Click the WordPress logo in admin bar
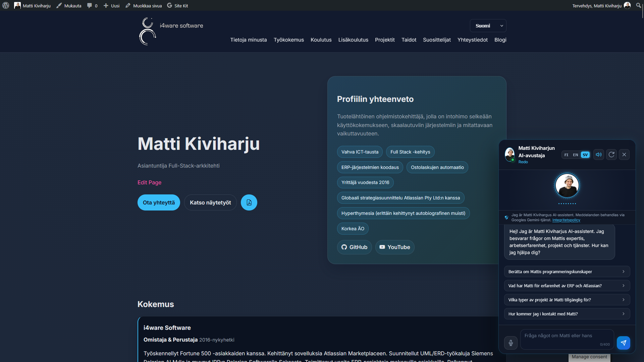This screenshot has height=362, width=644. [x=6, y=5]
